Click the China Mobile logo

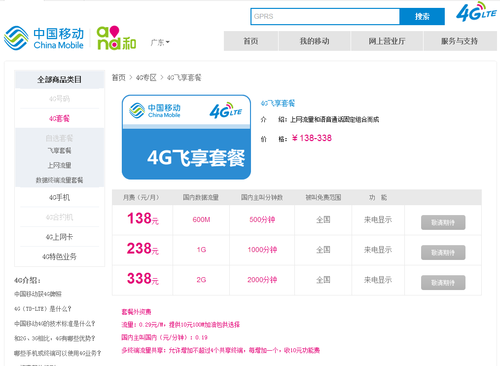(x=44, y=38)
